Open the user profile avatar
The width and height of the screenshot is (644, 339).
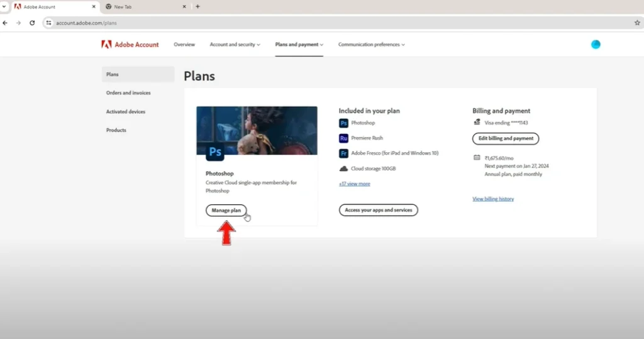coord(596,45)
